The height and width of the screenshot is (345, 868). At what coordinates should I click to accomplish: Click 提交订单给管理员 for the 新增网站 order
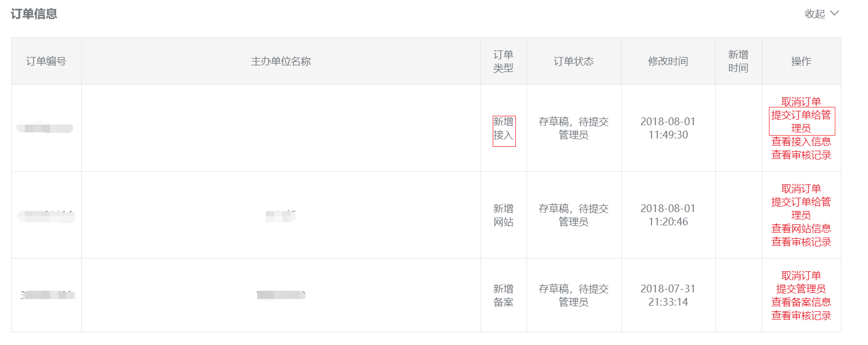(801, 208)
